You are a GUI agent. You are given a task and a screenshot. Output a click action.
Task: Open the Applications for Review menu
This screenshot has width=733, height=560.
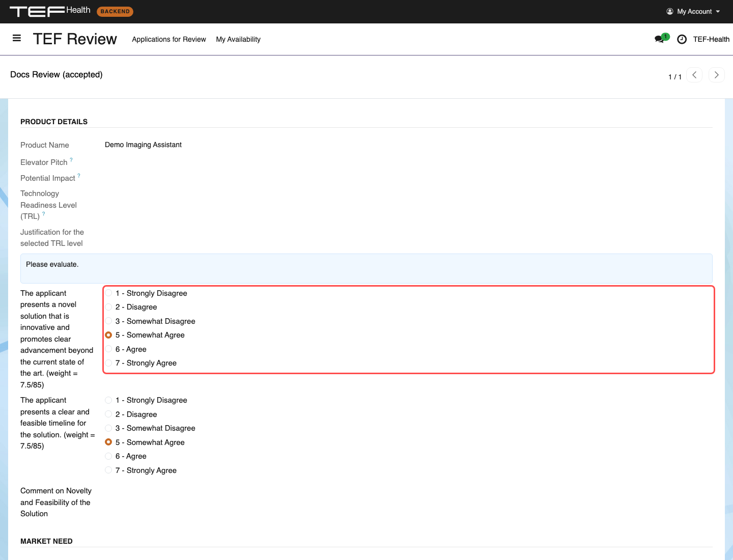point(169,39)
